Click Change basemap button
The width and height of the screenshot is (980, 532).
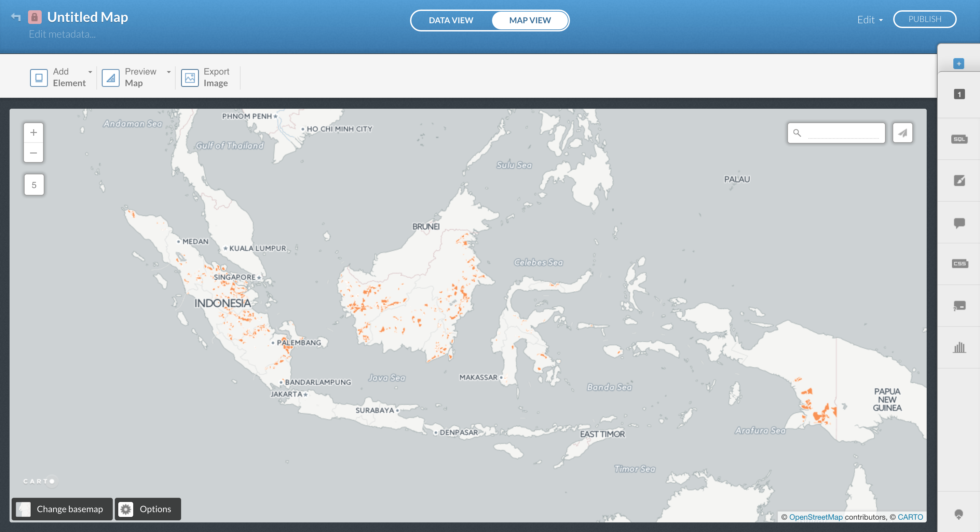coord(62,509)
